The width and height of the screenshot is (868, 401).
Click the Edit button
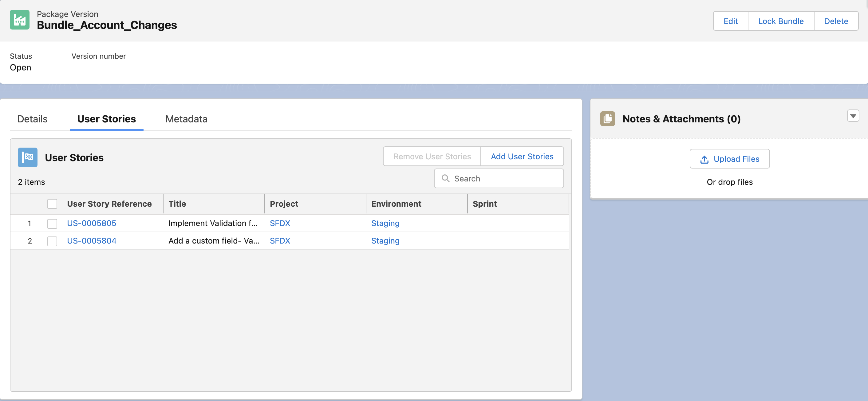tap(731, 21)
